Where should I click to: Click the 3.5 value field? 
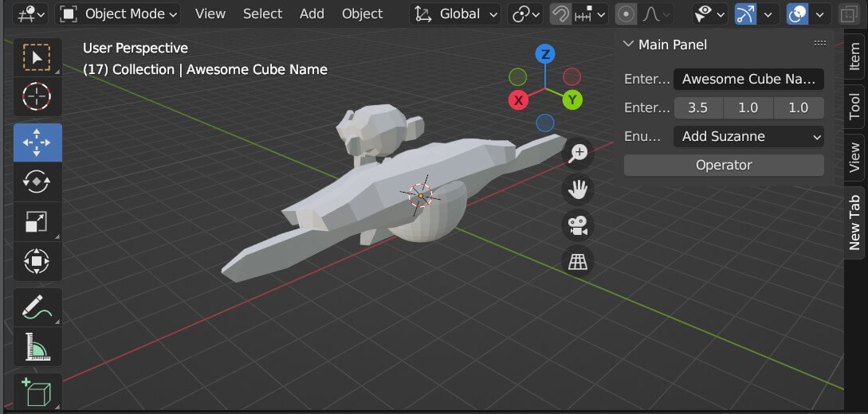(x=698, y=107)
